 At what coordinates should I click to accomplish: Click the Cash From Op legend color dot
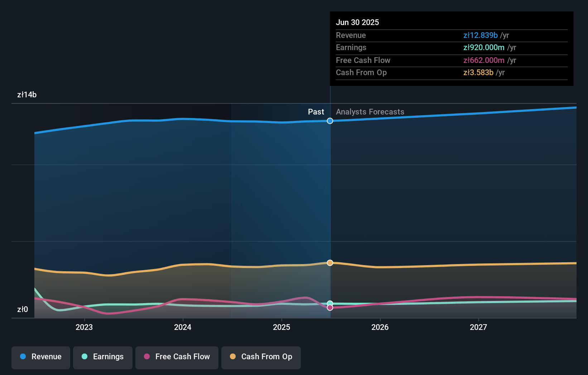click(x=233, y=356)
